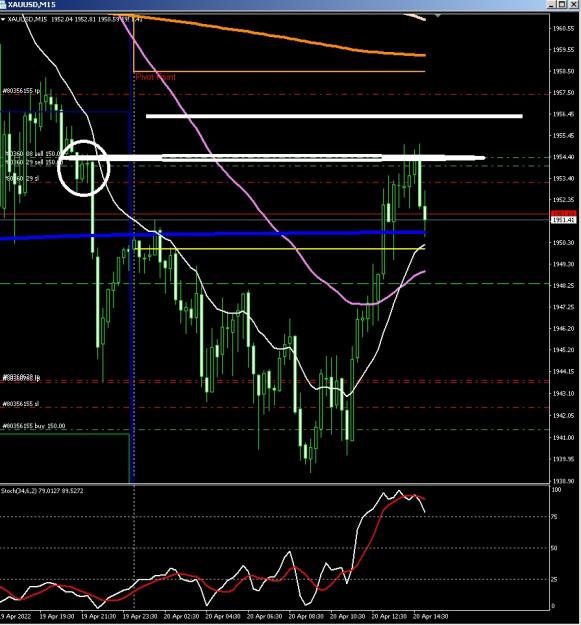Maximize the XAUUSD,M15 chart window
Viewport: 581px width, 625px height.
pos(562,4)
